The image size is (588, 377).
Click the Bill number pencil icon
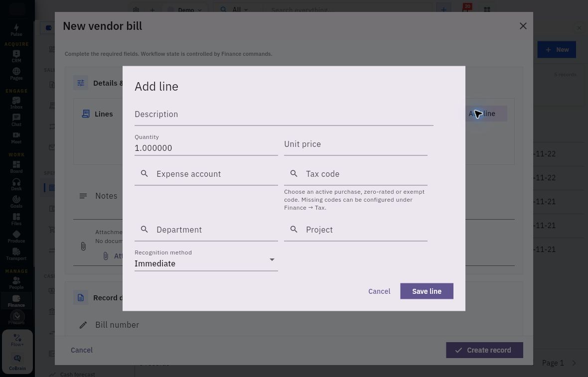pos(83,325)
